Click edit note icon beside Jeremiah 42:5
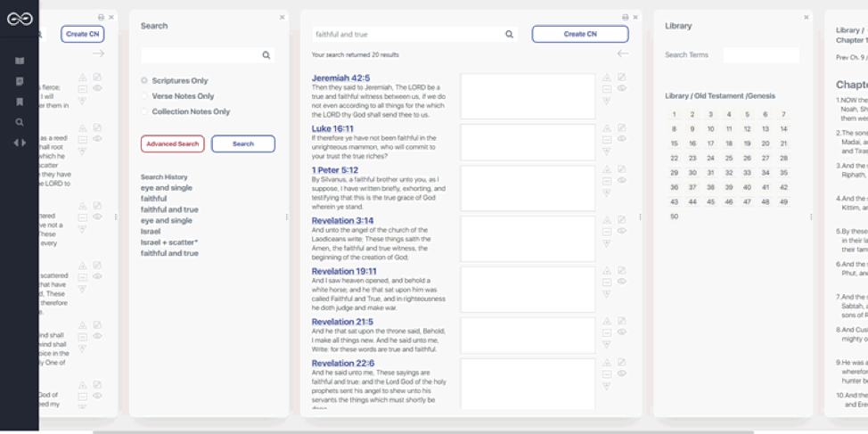This screenshot has height=434, width=868. [x=621, y=77]
